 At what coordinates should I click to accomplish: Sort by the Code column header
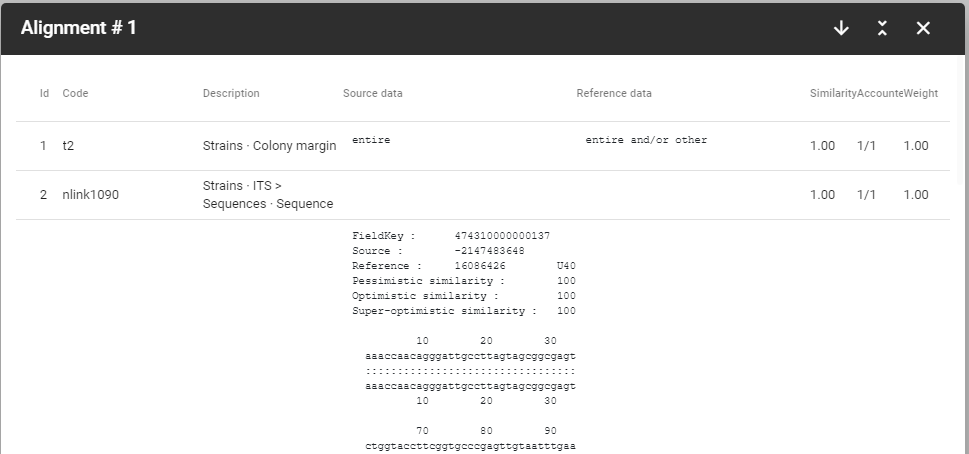tap(75, 93)
